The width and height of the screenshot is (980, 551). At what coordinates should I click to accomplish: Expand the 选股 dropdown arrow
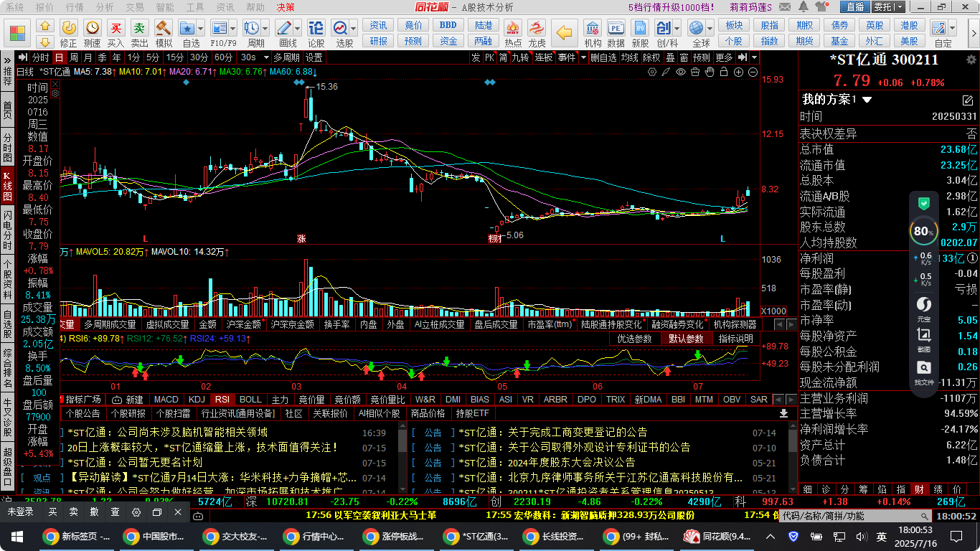point(353,29)
